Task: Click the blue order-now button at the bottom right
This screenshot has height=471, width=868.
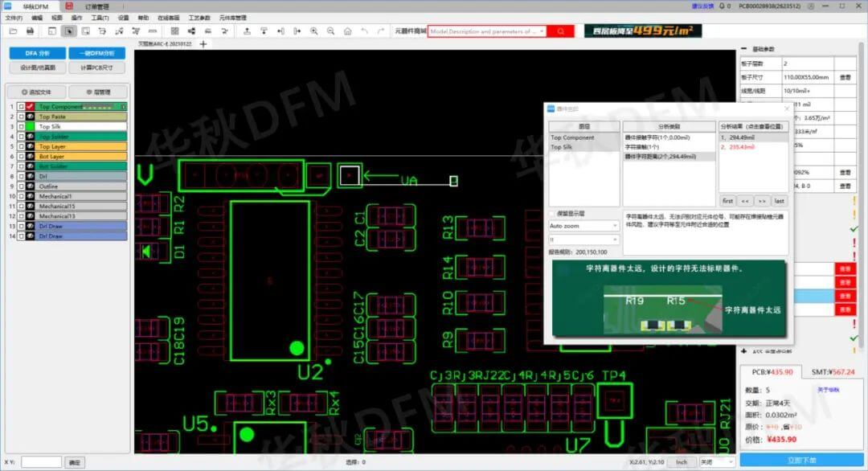Action: (801, 460)
